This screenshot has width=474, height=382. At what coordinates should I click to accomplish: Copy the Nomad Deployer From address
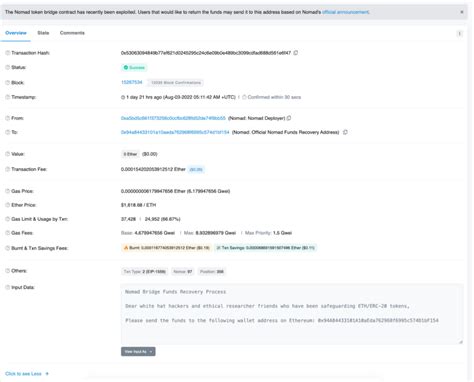(289, 118)
